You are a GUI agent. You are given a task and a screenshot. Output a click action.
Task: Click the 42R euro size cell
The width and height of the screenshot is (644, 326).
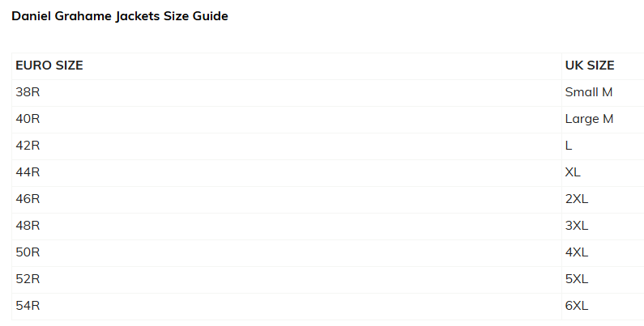pyautogui.click(x=28, y=146)
